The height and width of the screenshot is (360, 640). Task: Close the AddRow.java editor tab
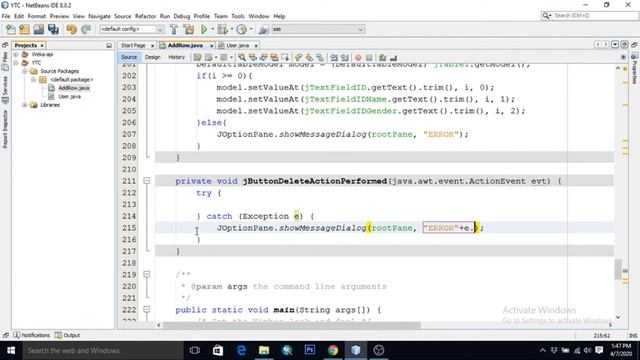coord(211,46)
